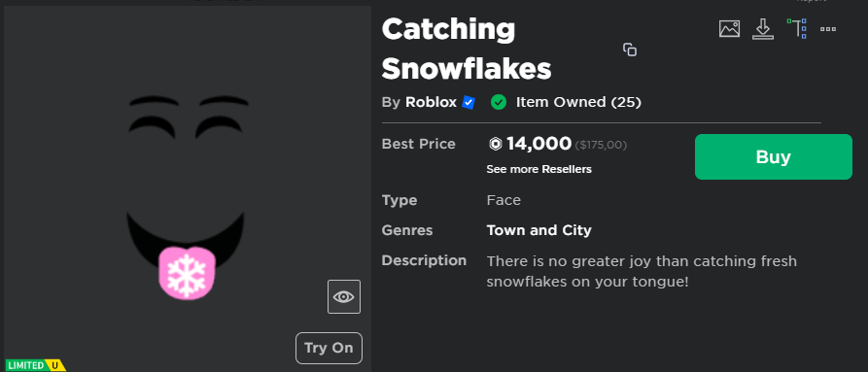868x372 pixels.
Task: Click the green Item Owned checkmark
Action: [499, 102]
